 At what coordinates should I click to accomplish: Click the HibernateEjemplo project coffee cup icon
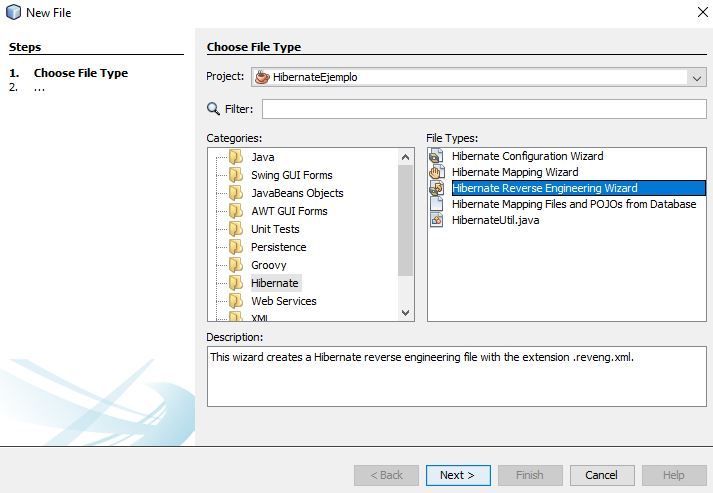(262, 77)
